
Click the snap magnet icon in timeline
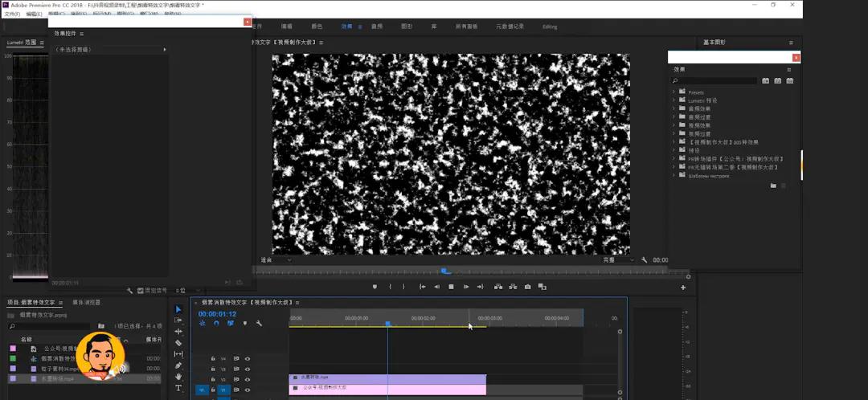216,323
